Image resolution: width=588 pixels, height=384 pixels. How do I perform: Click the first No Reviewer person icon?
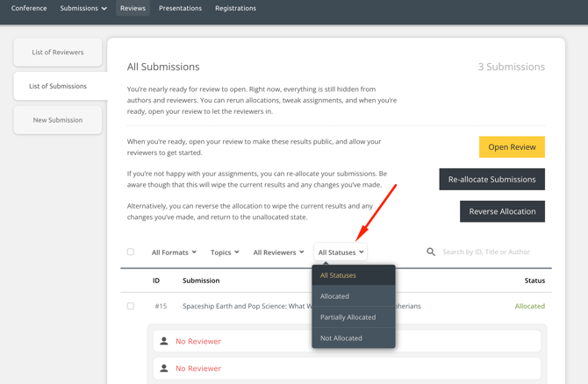tap(164, 341)
